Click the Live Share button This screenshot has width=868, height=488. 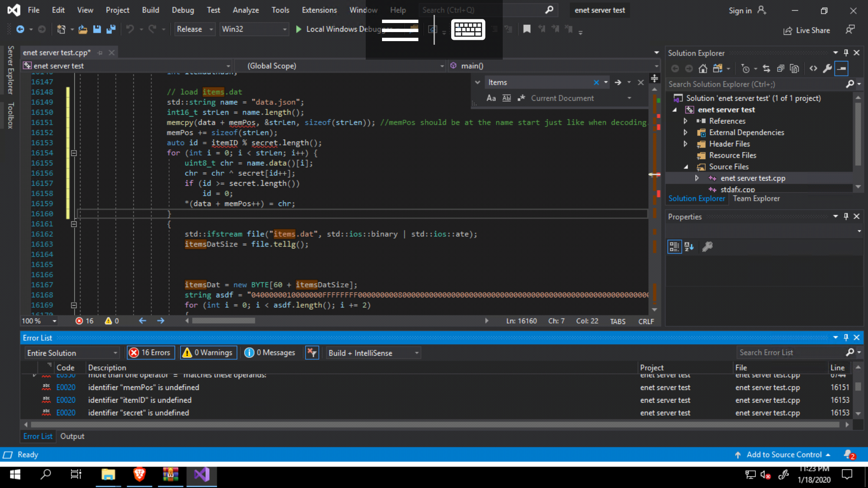[x=807, y=30]
